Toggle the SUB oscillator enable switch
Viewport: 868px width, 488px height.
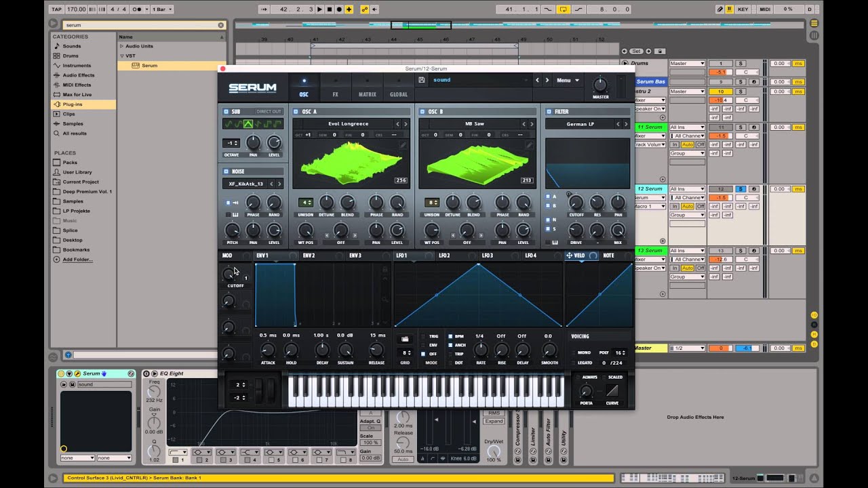point(226,111)
